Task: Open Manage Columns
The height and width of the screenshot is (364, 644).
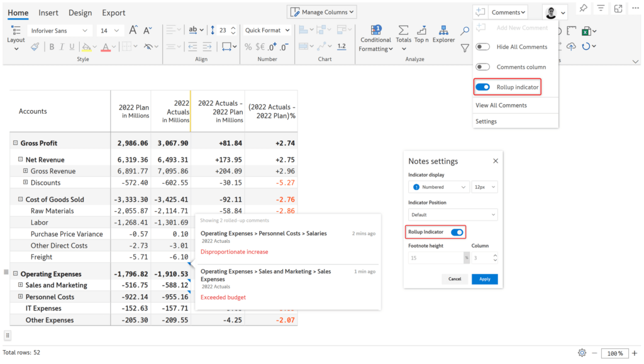Action: (321, 11)
